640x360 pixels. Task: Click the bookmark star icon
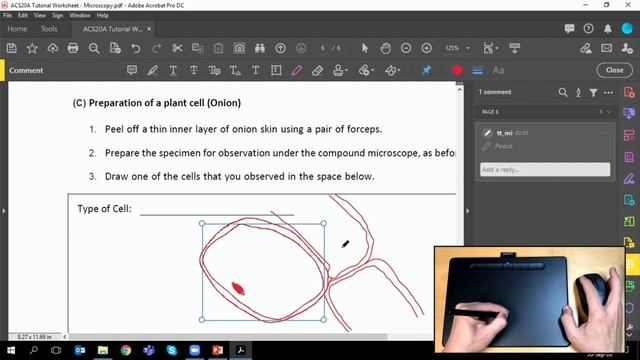[x=32, y=48]
